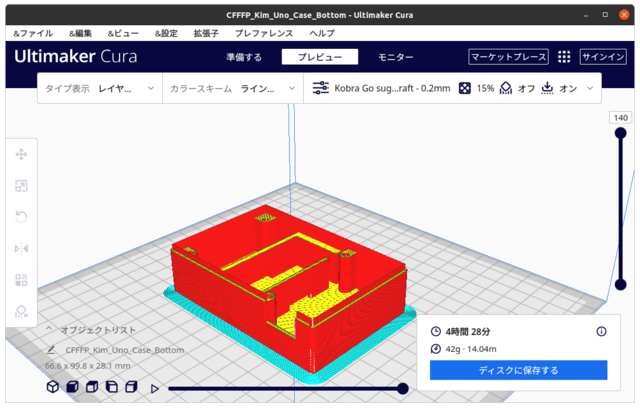The image size is (640, 408).
Task: Open the 拡張子 menu
Action: (206, 33)
